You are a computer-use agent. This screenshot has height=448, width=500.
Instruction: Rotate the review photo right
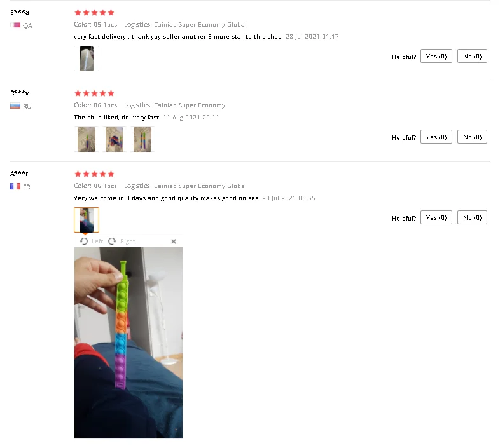pyautogui.click(x=122, y=241)
